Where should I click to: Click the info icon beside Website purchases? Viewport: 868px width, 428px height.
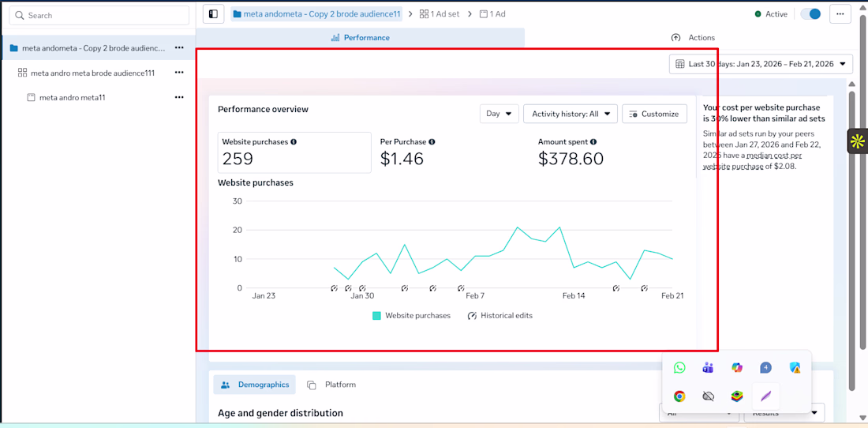point(294,142)
